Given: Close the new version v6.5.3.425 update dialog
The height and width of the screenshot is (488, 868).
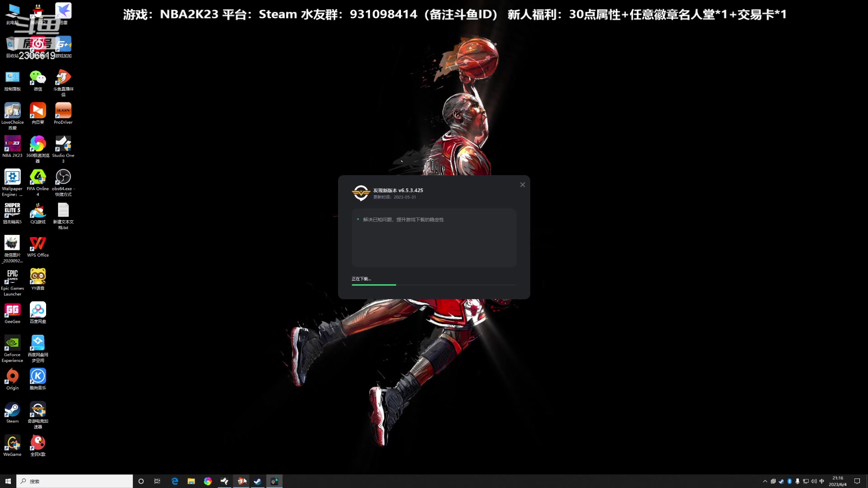Looking at the screenshot, I should coord(523,185).
